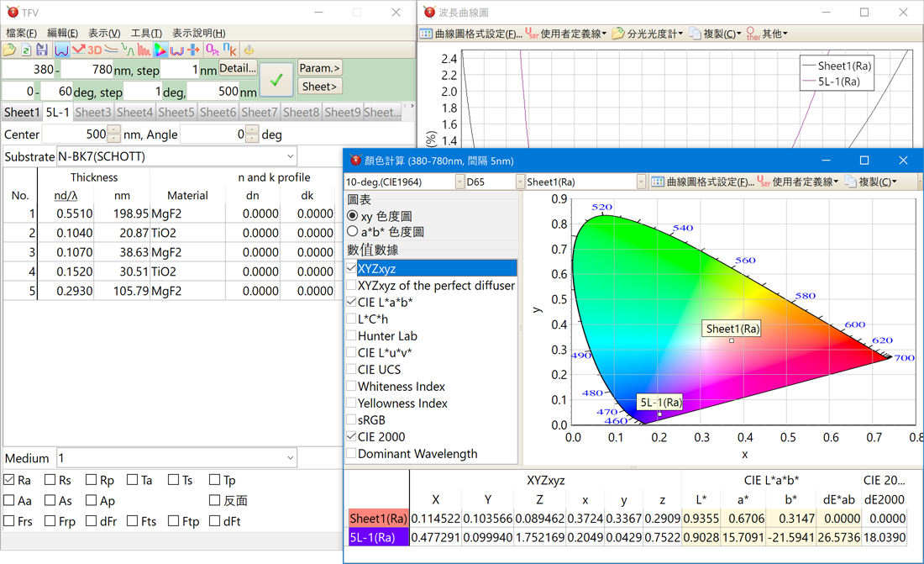Click the Detail... button
Viewport: 924px width, 564px height.
[238, 69]
